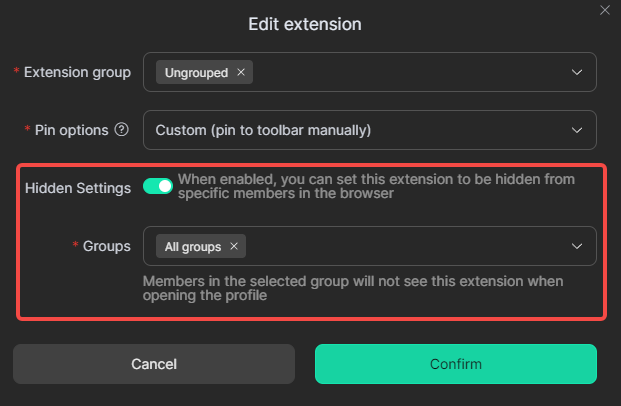
Task: Click the Groups field label
Action: (106, 246)
